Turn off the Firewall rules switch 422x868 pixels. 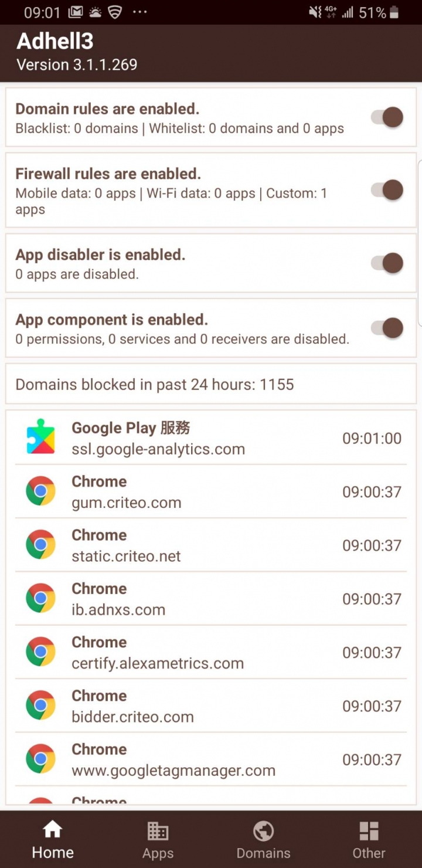(387, 190)
